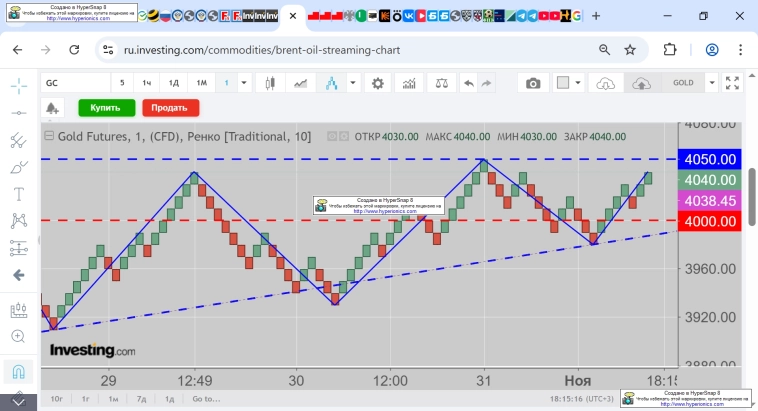Image resolution: width=758 pixels, height=411 pixels.
Task: Click the alert bell icon
Action: (52, 107)
